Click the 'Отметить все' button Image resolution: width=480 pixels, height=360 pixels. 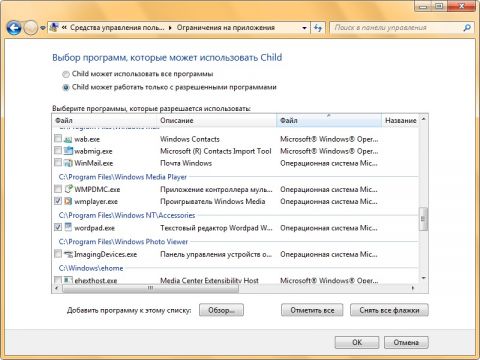click(312, 310)
